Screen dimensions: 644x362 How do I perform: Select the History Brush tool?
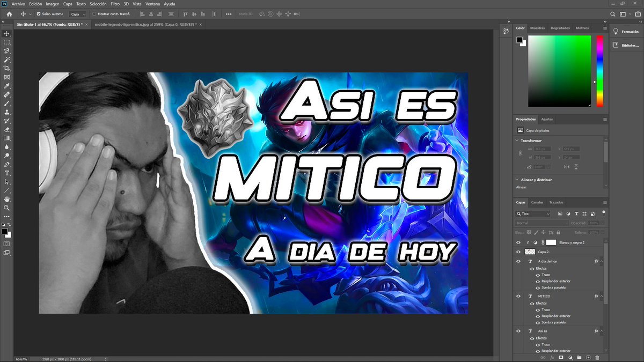point(7,121)
